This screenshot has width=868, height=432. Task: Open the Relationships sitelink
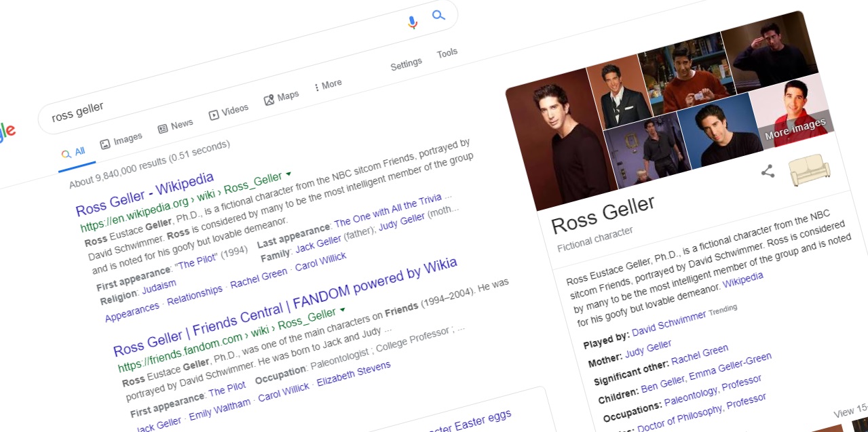click(195, 294)
